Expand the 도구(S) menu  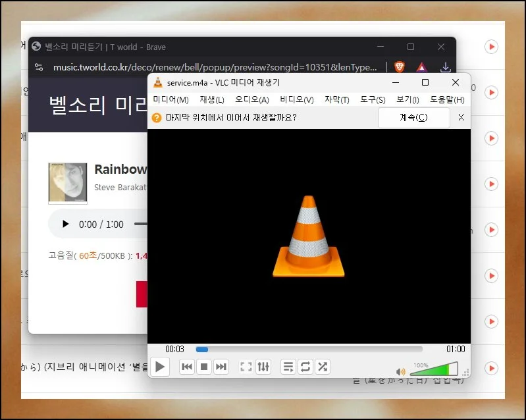pyautogui.click(x=373, y=99)
